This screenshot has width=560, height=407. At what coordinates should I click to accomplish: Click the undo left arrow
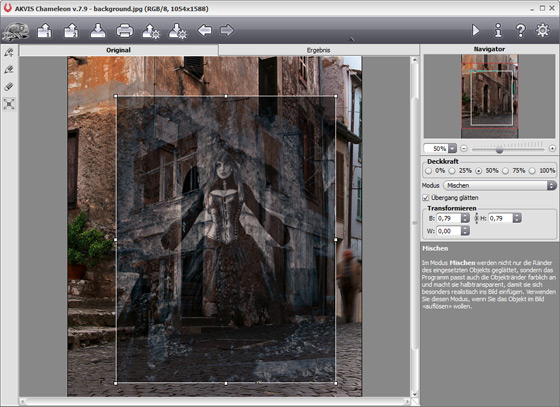(x=205, y=30)
